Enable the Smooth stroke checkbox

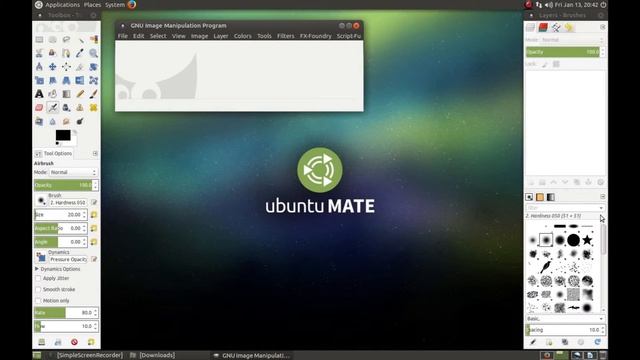click(x=38, y=289)
